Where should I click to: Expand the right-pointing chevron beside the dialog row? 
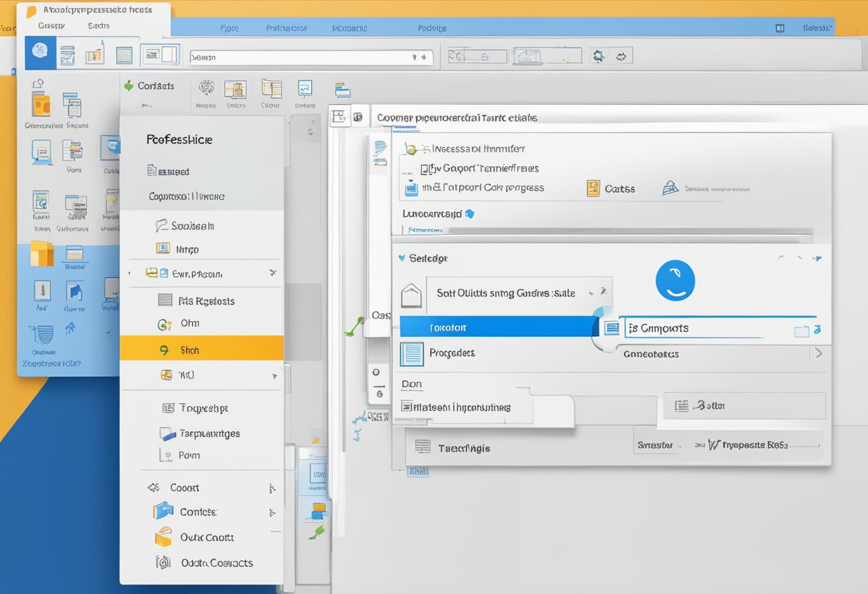click(818, 353)
